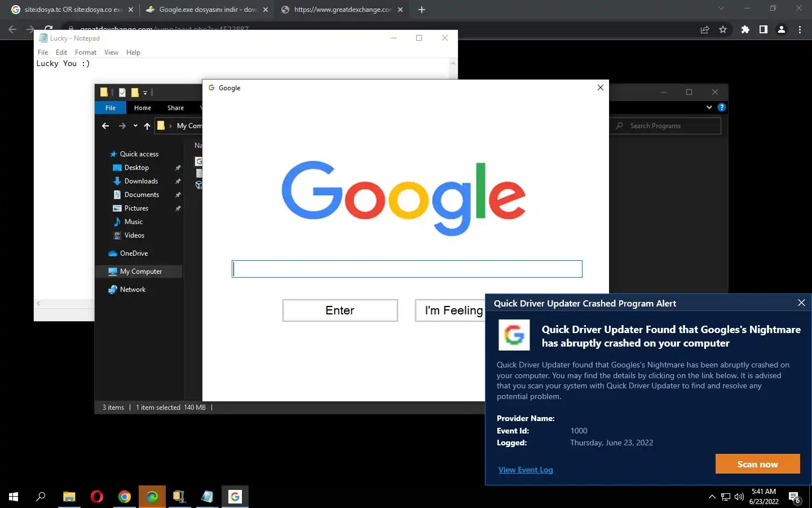The image size is (812, 508).
Task: Open Downloads in Explorer sidebar
Action: tap(141, 181)
